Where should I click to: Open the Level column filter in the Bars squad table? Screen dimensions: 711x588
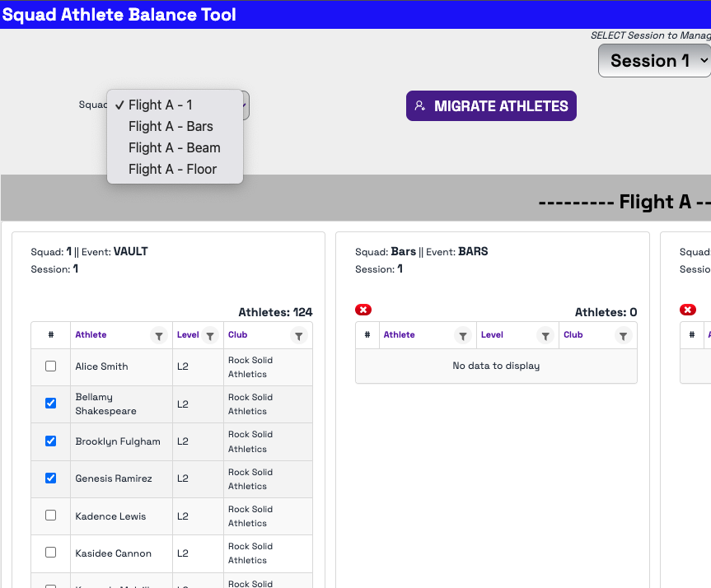tap(545, 336)
